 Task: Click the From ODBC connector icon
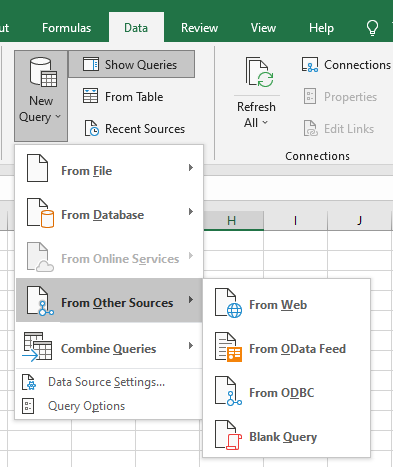229,391
